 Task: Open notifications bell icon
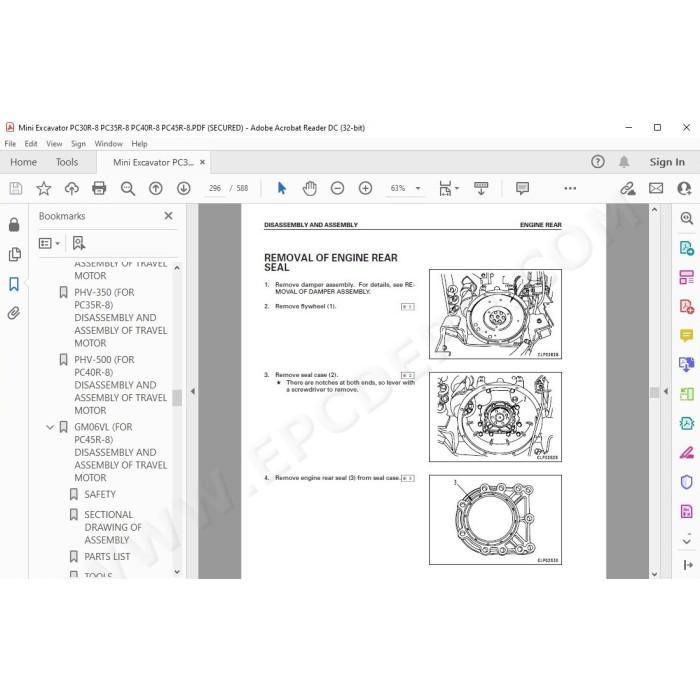tap(624, 162)
